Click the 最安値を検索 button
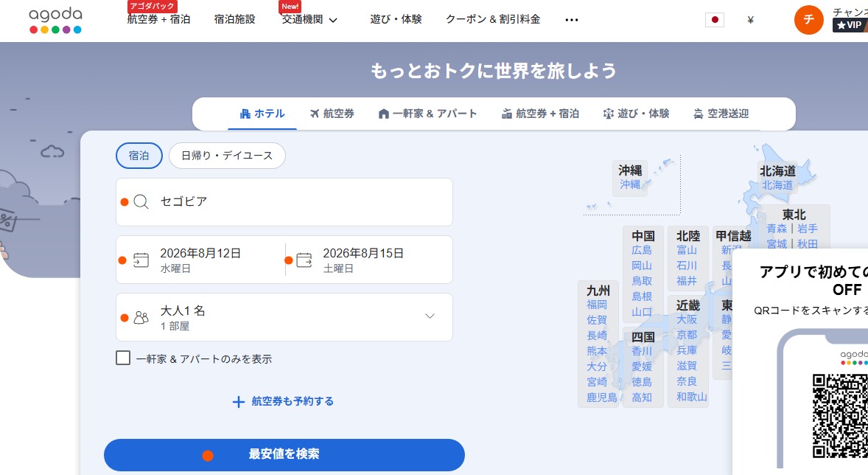Screen dimensions: 868x475 [x=284, y=455]
